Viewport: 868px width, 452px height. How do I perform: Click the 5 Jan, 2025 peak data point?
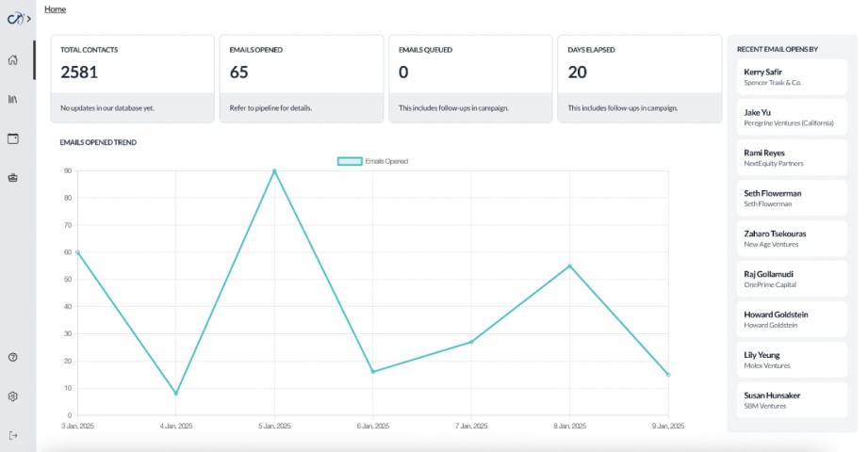[x=274, y=170]
